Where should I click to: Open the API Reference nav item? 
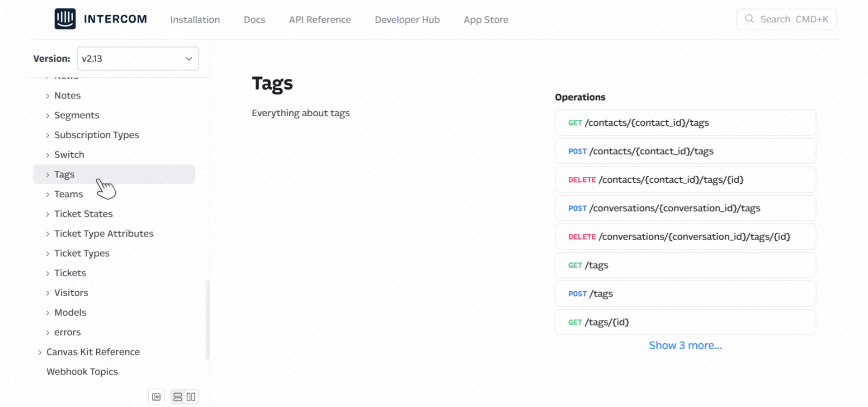320,19
